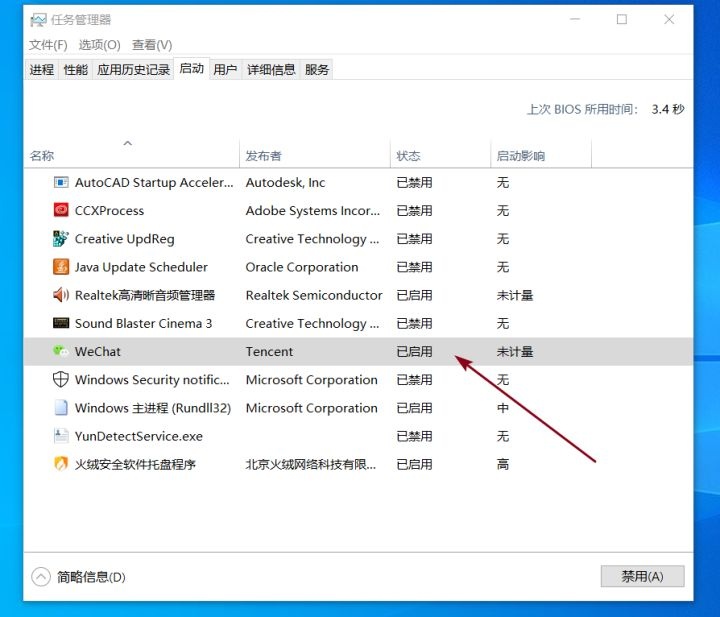Switch to the 应用历史记录 tab
The width and height of the screenshot is (720, 617).
[x=134, y=70]
